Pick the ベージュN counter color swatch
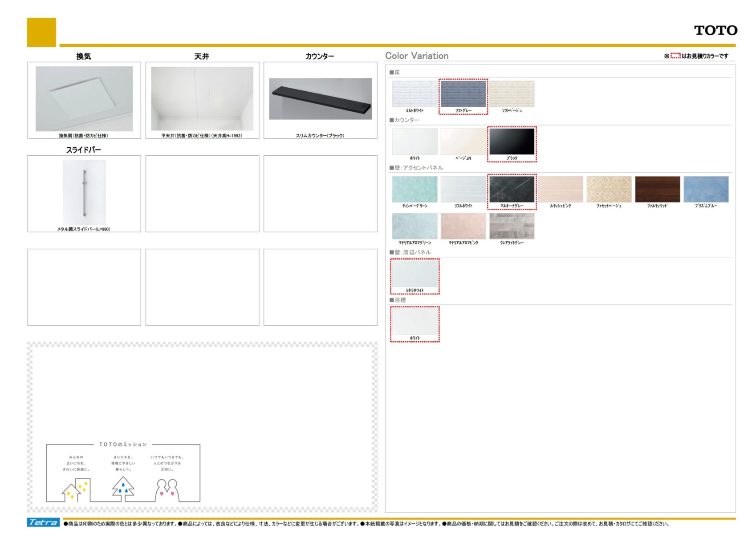 463,142
